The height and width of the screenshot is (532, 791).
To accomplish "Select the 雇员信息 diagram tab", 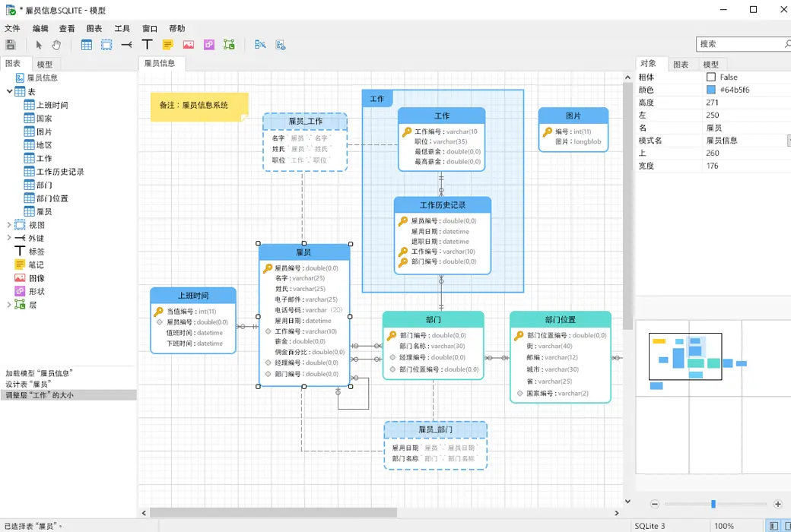I will click(161, 63).
